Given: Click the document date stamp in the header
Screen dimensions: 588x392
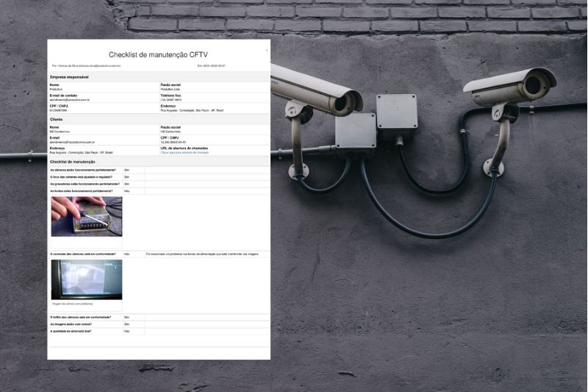Looking at the screenshot, I should pyautogui.click(x=211, y=65).
